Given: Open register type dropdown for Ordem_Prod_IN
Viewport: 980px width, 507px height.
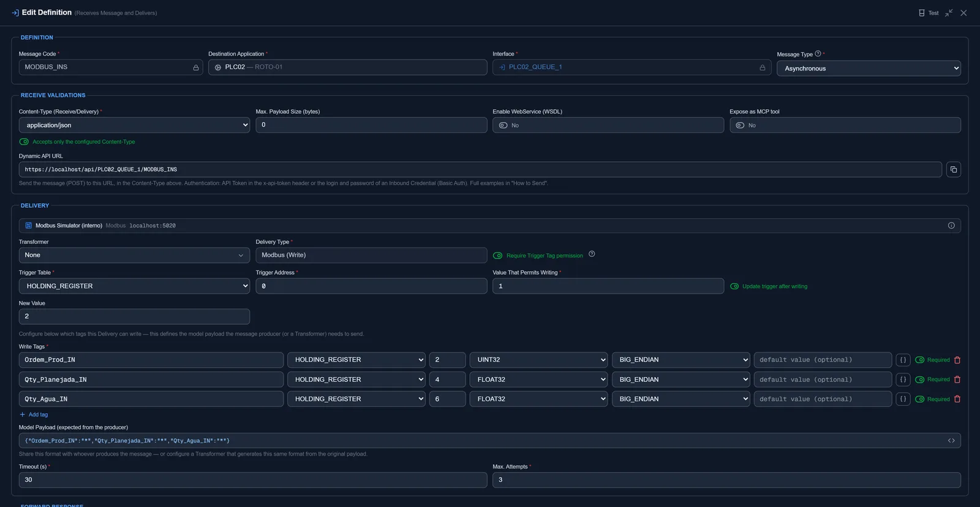Looking at the screenshot, I should 356,360.
